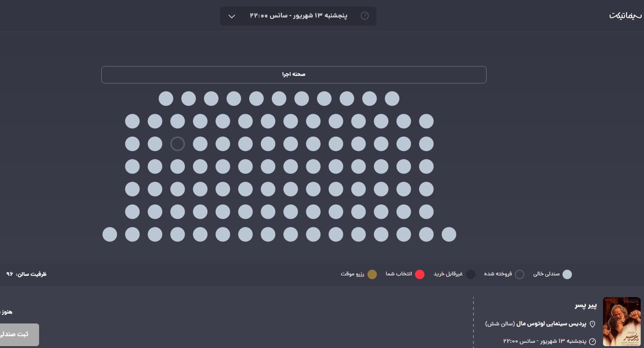Click clock icon next to movie details showtime
Image resolution: width=644 pixels, height=348 pixels.
coord(593,341)
